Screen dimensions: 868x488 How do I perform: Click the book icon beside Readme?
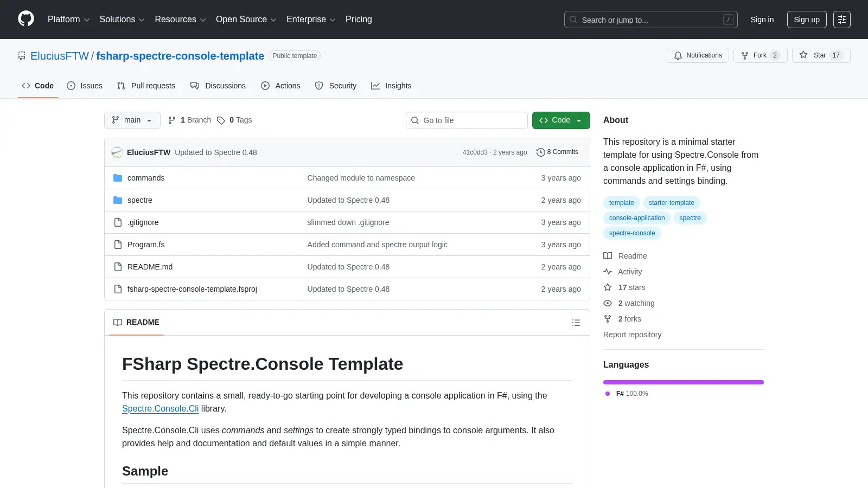pos(608,256)
